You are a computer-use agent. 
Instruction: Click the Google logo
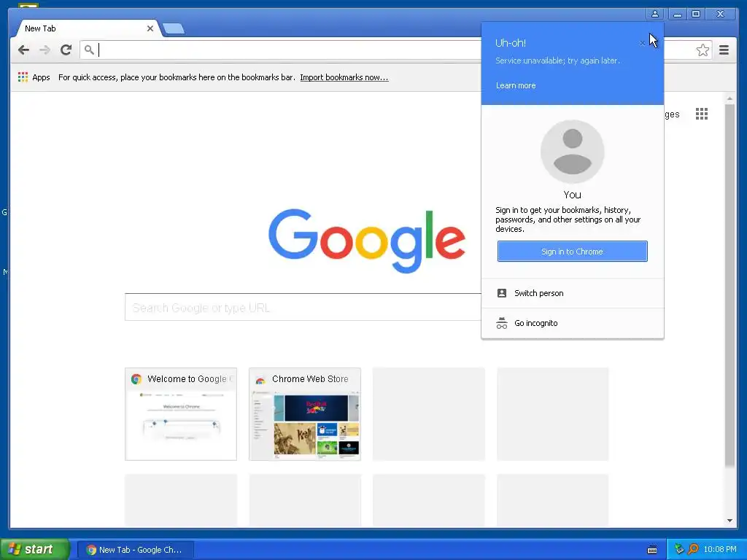click(366, 241)
